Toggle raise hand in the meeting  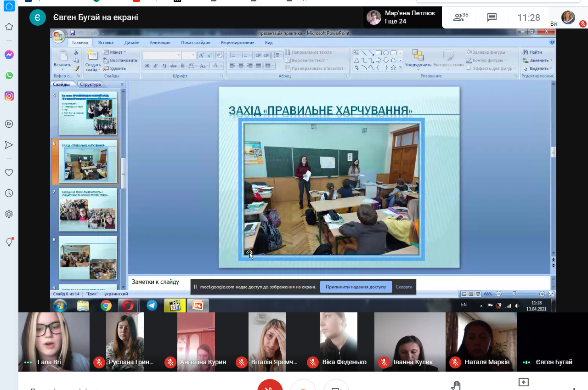(x=456, y=385)
